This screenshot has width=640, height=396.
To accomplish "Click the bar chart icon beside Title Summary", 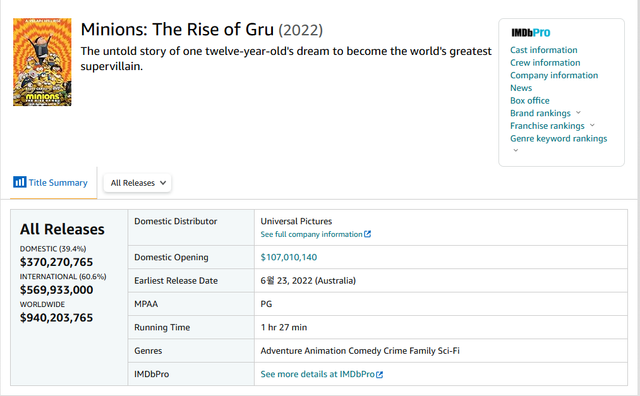I will point(20,182).
